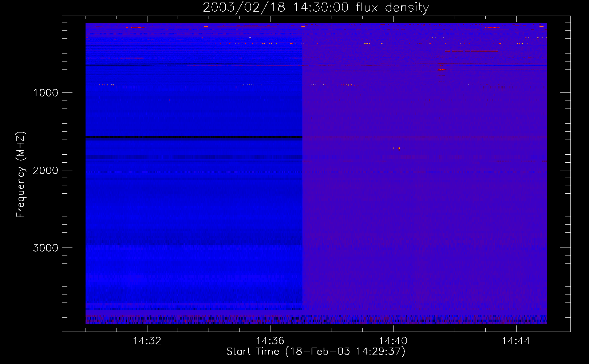Click the 2000 frequency tick label
This screenshot has width=589, height=364.
pos(46,170)
